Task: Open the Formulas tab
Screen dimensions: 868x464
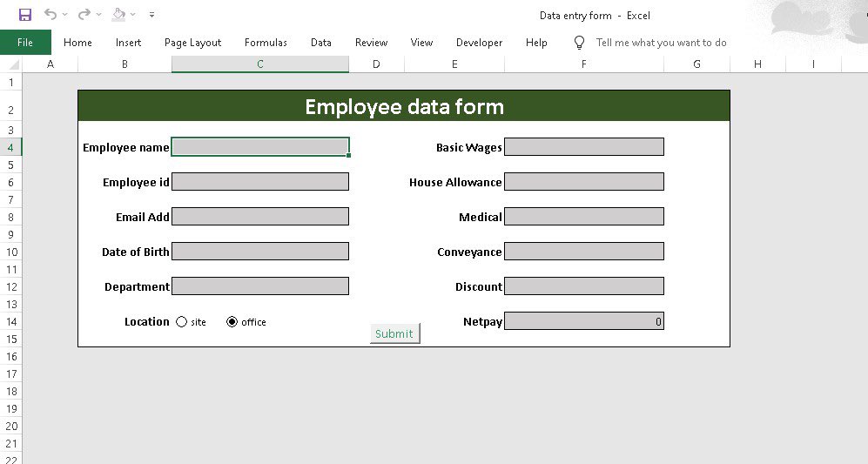Action: (266, 43)
